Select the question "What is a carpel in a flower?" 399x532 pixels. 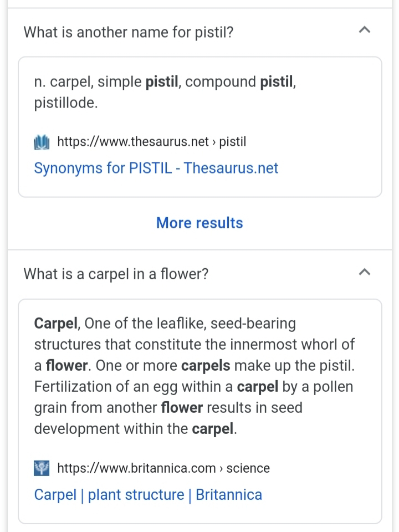pyautogui.click(x=116, y=274)
